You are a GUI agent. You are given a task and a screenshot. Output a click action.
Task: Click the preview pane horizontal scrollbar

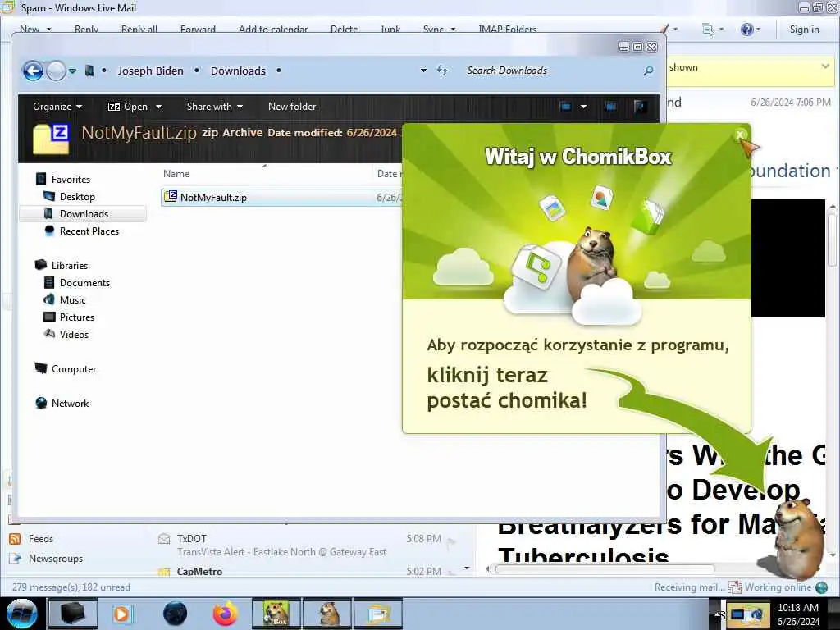pos(605,569)
